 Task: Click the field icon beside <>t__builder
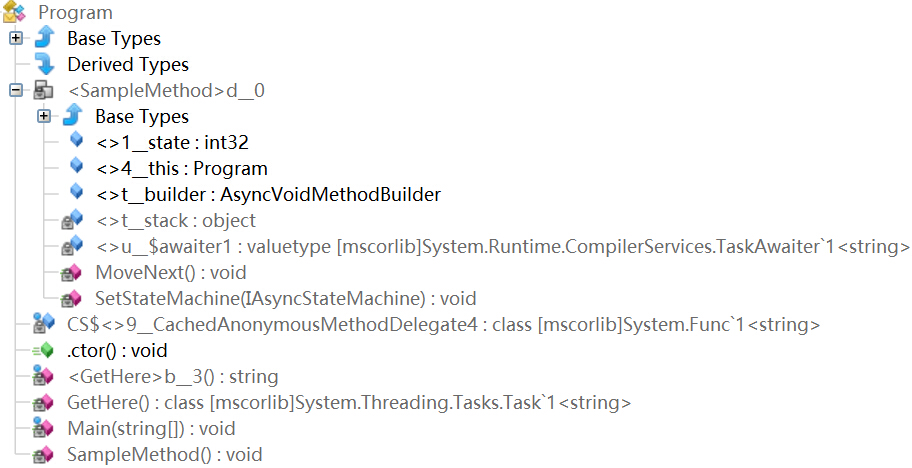76,191
